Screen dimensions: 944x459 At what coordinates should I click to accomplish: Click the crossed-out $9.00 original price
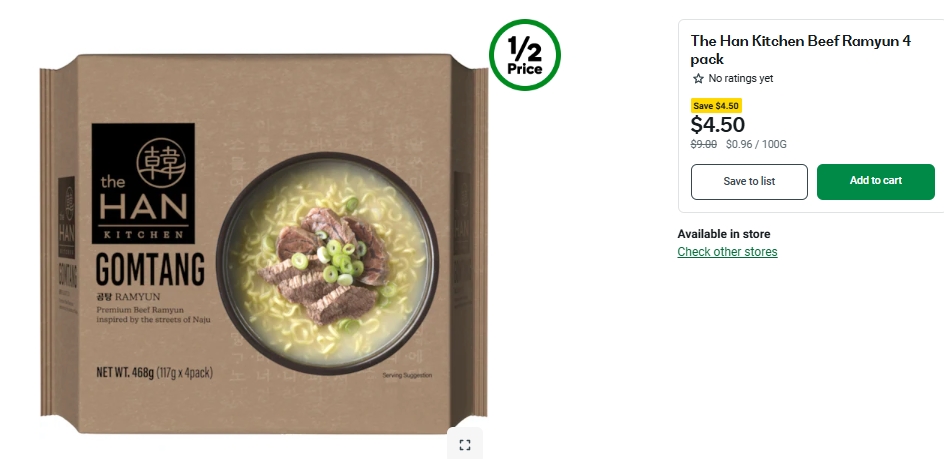703,145
